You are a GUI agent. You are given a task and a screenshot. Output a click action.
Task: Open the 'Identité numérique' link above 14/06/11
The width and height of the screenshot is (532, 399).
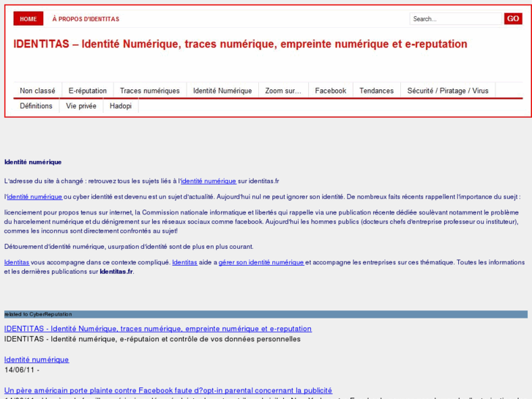coord(37,359)
